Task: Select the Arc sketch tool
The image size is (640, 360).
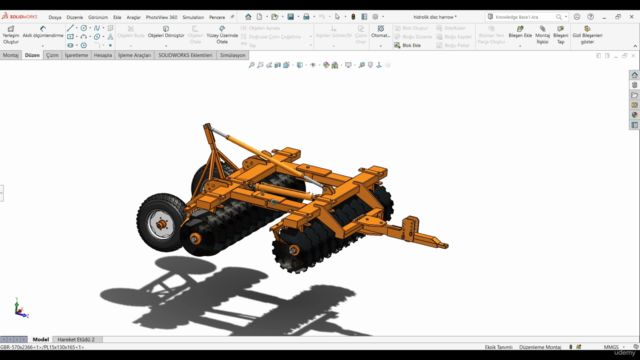Action: pos(84,37)
